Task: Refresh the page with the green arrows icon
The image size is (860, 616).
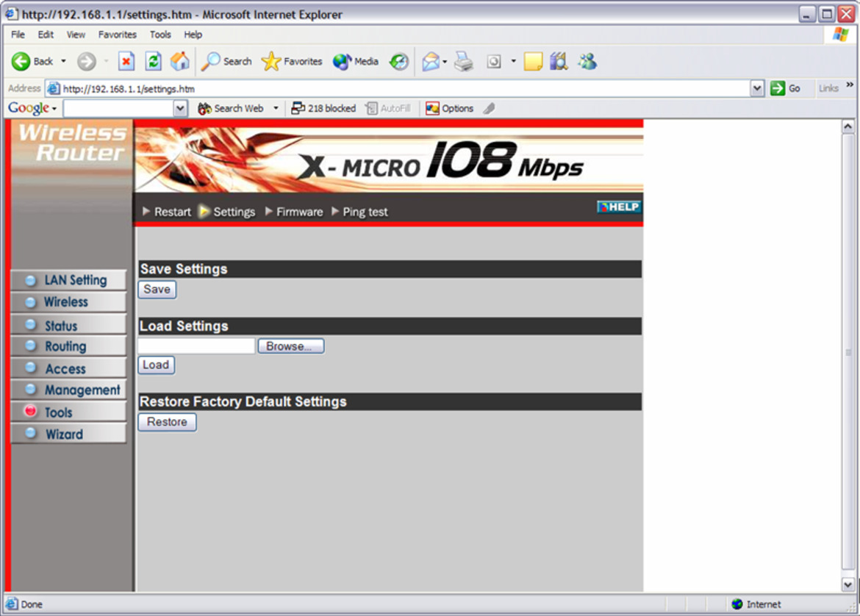Action: 153,62
